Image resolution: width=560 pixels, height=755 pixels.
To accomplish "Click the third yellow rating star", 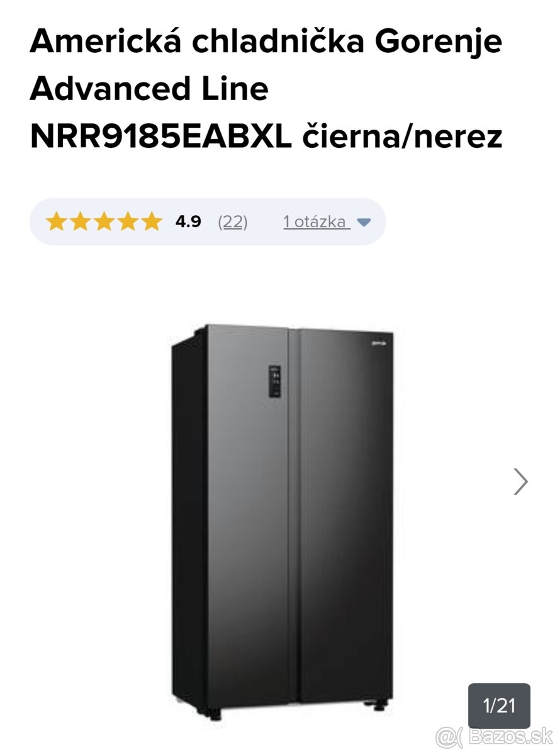I will pos(104,221).
